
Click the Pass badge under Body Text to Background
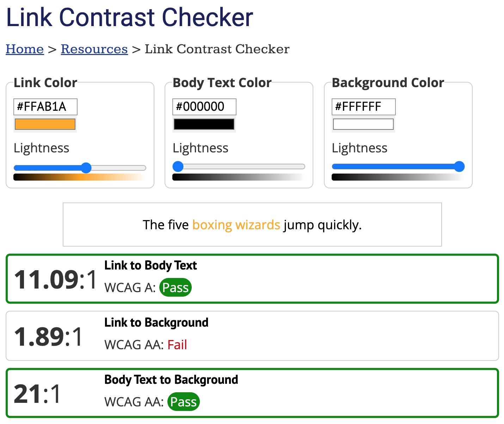[183, 402]
